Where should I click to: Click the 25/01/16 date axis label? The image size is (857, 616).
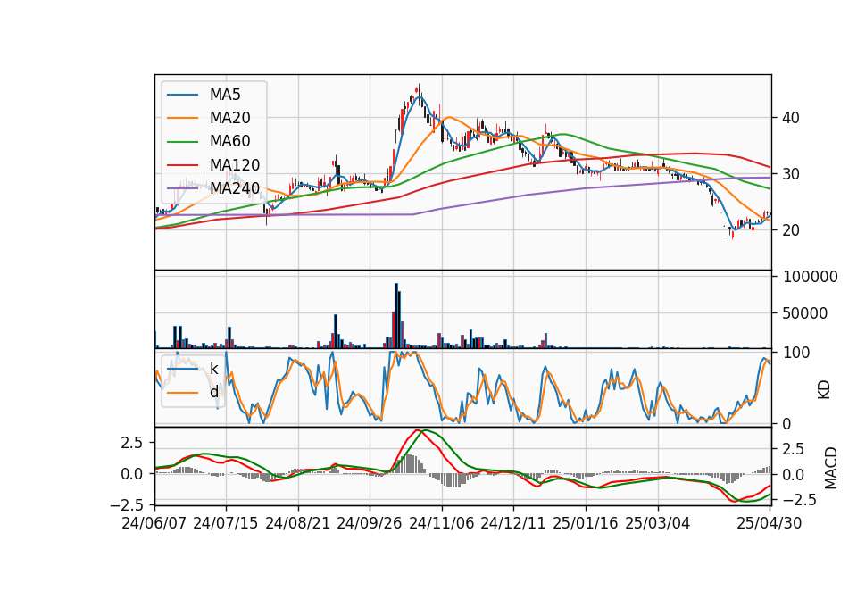click(x=586, y=523)
